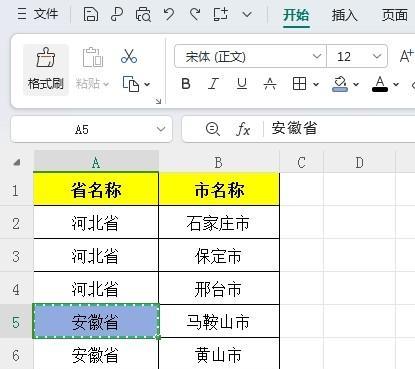Screen dimensions: 415x369
Task: Select column B header
Action: click(219, 162)
